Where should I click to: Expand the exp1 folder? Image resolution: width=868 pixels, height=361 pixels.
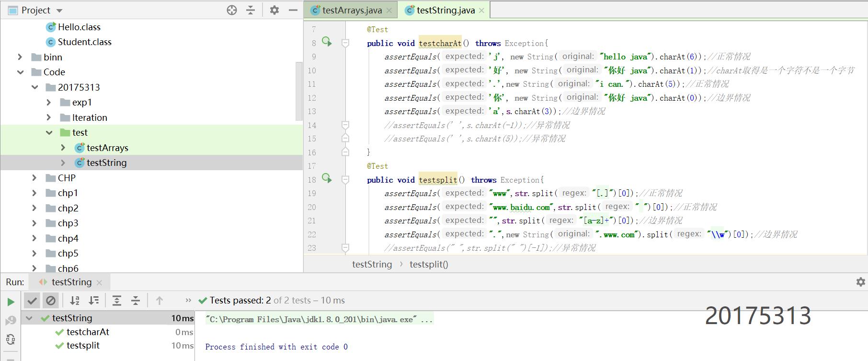(x=49, y=102)
